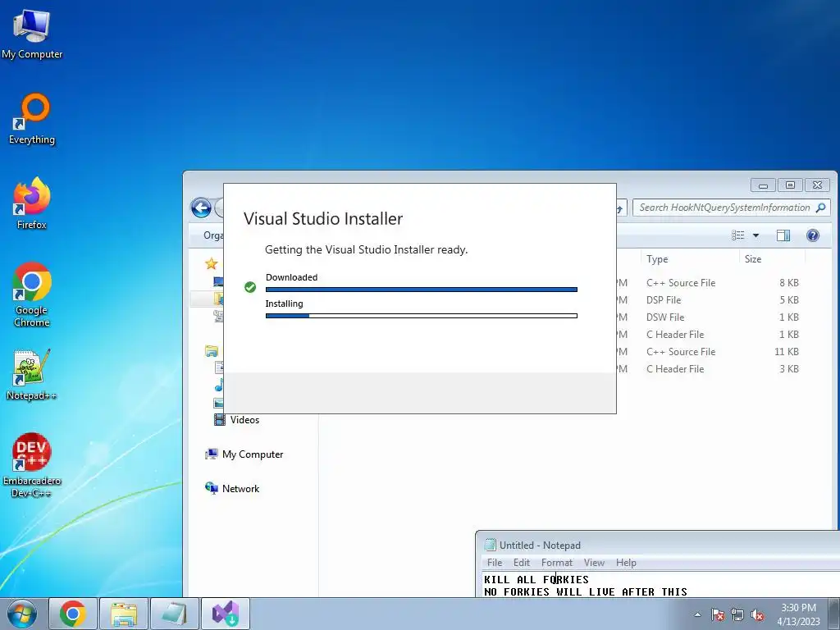Open the Everything search shortcut
Viewport: 840px width, 630px height.
(x=32, y=119)
